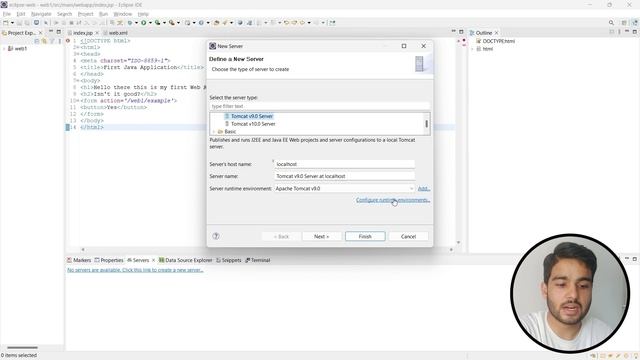The height and width of the screenshot is (360, 640).
Task: Select Tomcat v9.0 Server in the list
Action: (252, 116)
